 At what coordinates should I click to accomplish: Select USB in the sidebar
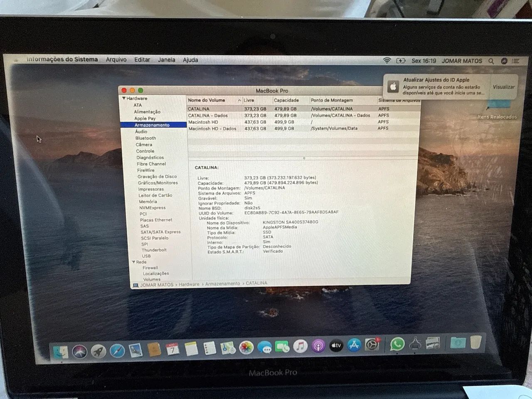pos(146,256)
